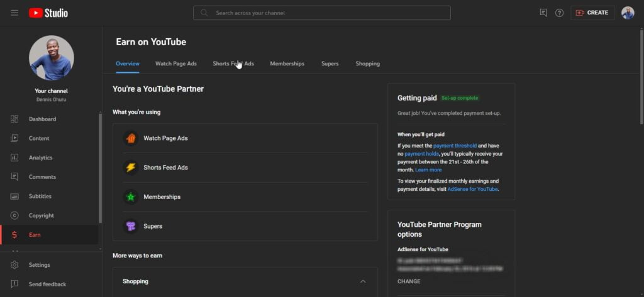Select Settings label in sidebar
This screenshot has height=297, width=644.
pyautogui.click(x=40, y=265)
